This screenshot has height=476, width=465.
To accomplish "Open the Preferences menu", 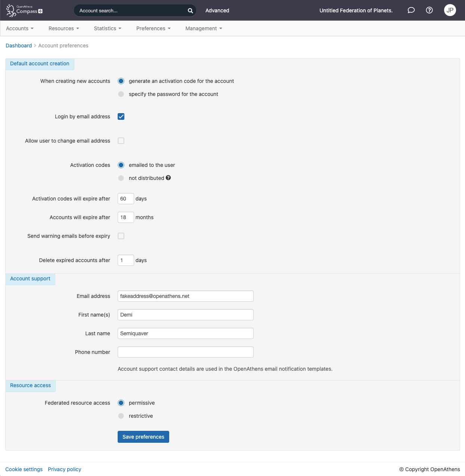I will 153,28.
